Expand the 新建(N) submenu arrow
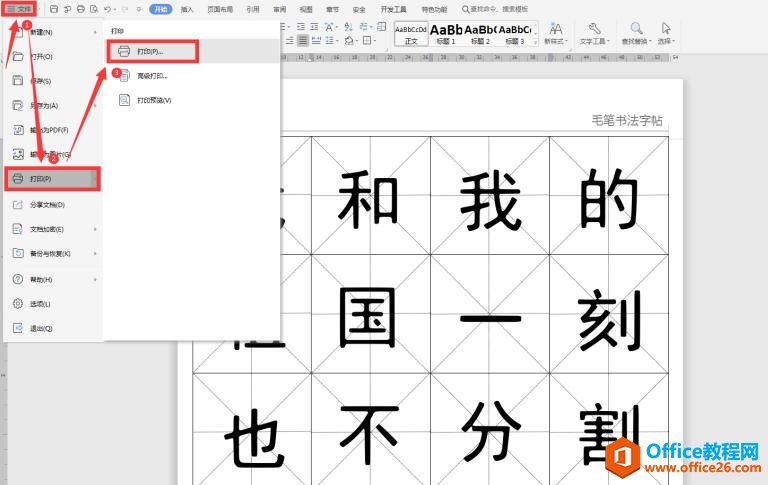Image resolution: width=768 pixels, height=485 pixels. pyautogui.click(x=95, y=32)
